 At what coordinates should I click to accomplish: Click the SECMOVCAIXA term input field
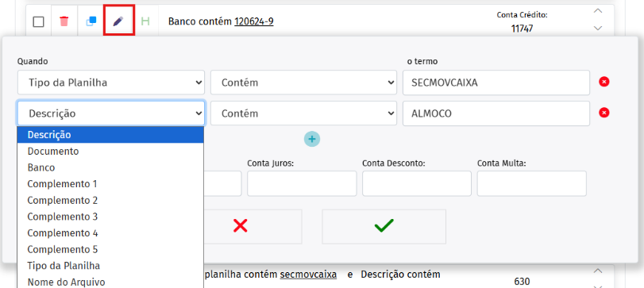point(496,83)
